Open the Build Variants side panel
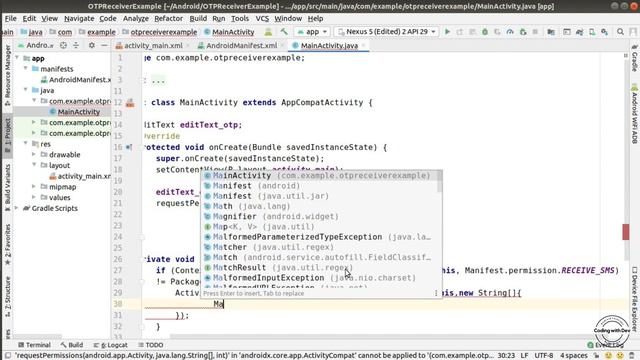The width and height of the screenshot is (640, 360). [7, 188]
